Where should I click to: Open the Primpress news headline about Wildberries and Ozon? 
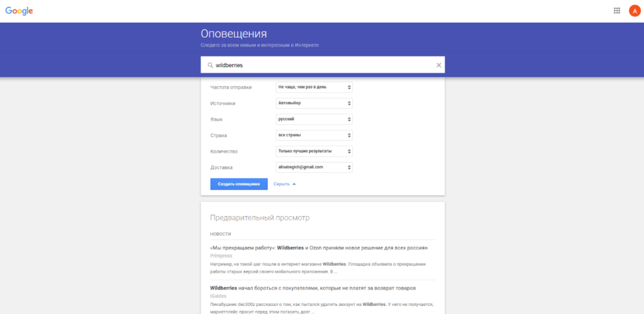point(319,248)
